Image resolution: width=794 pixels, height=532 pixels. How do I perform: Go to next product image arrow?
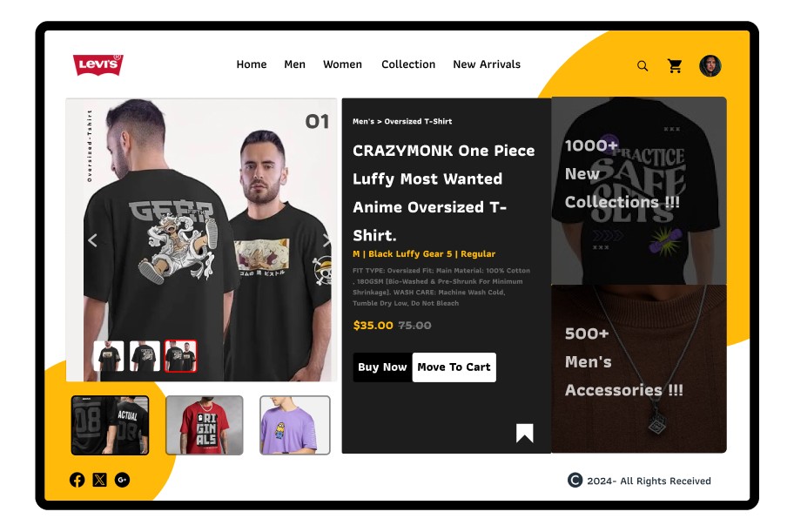coord(326,240)
